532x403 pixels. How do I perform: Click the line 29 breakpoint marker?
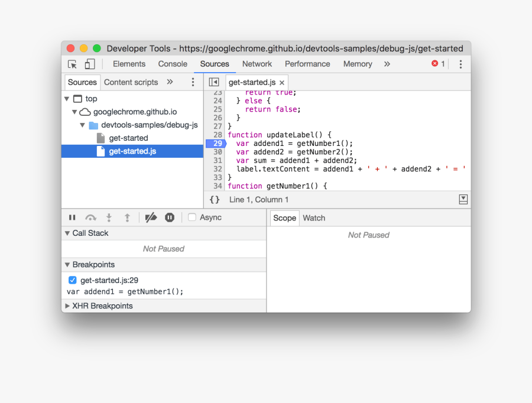[216, 144]
